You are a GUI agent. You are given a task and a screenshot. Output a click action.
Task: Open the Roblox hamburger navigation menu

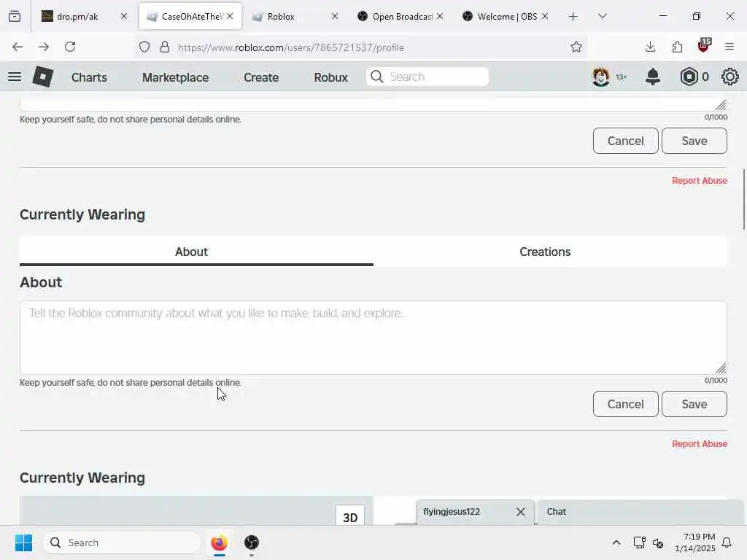pyautogui.click(x=15, y=77)
